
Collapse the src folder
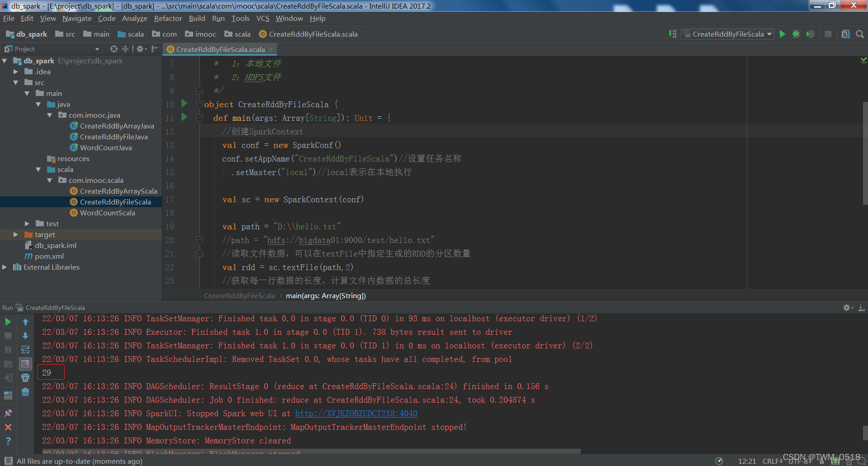pos(16,82)
